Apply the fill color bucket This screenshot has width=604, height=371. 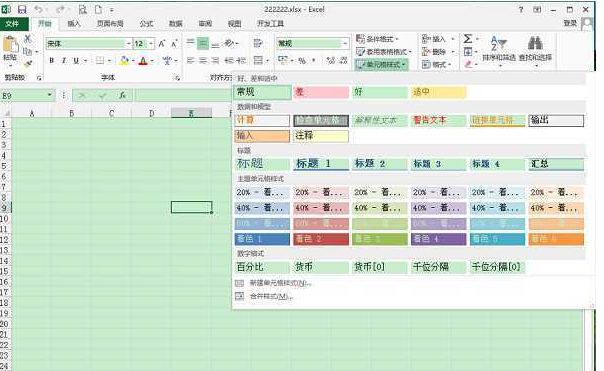(x=124, y=60)
